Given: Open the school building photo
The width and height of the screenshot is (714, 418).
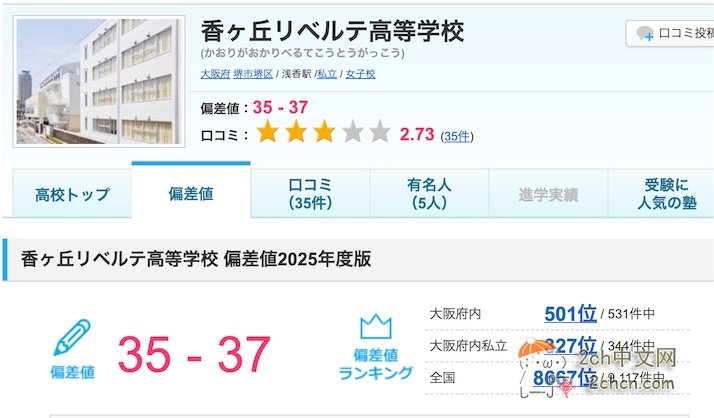Looking at the screenshot, I should (x=99, y=82).
